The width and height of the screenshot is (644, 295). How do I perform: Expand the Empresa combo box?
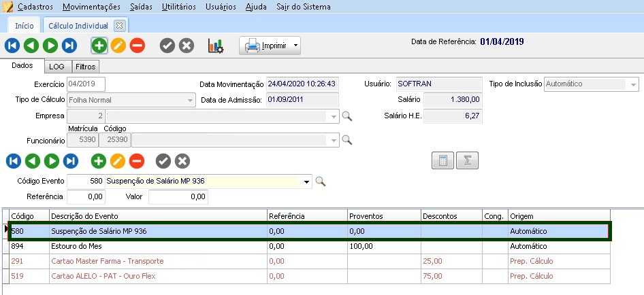coord(334,117)
